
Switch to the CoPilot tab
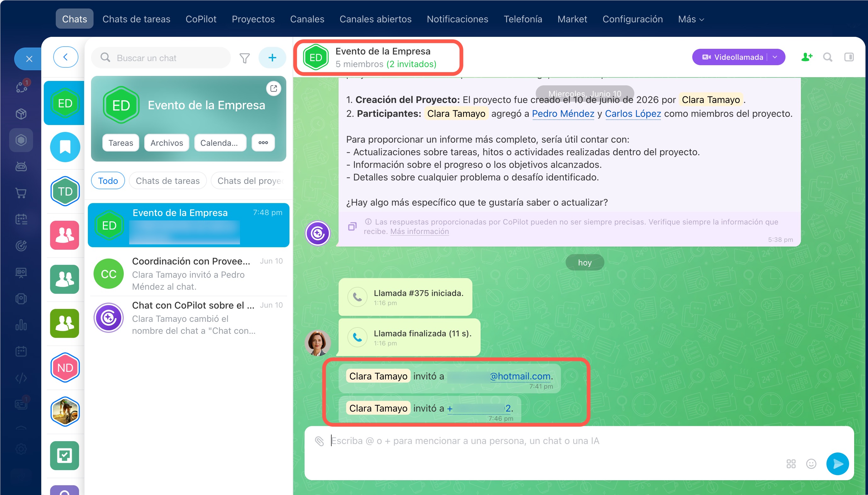point(201,19)
